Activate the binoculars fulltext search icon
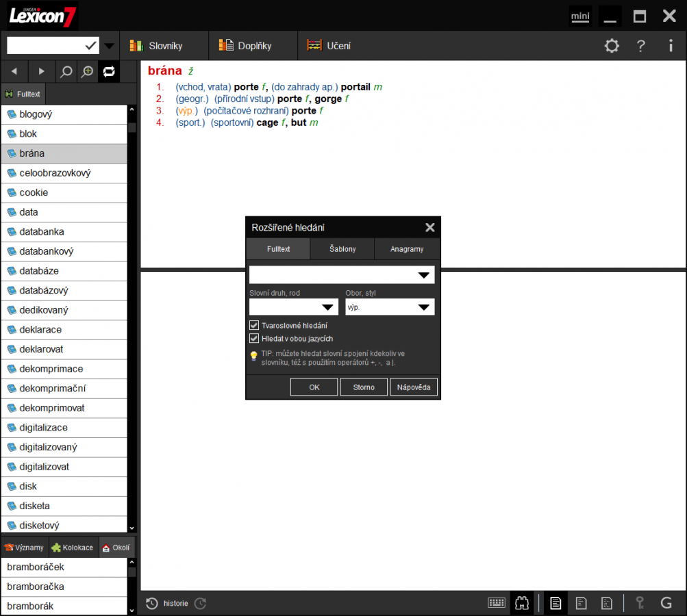The image size is (687, 616). pos(521,603)
